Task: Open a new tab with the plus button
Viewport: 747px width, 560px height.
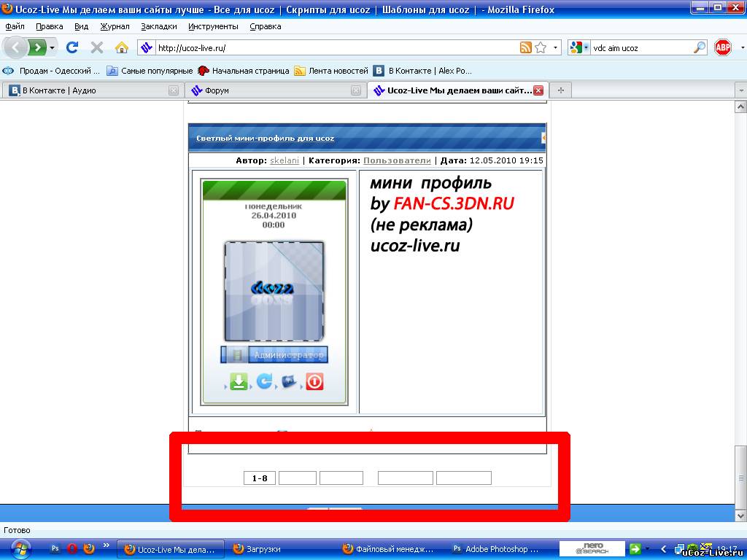Action: coord(561,90)
